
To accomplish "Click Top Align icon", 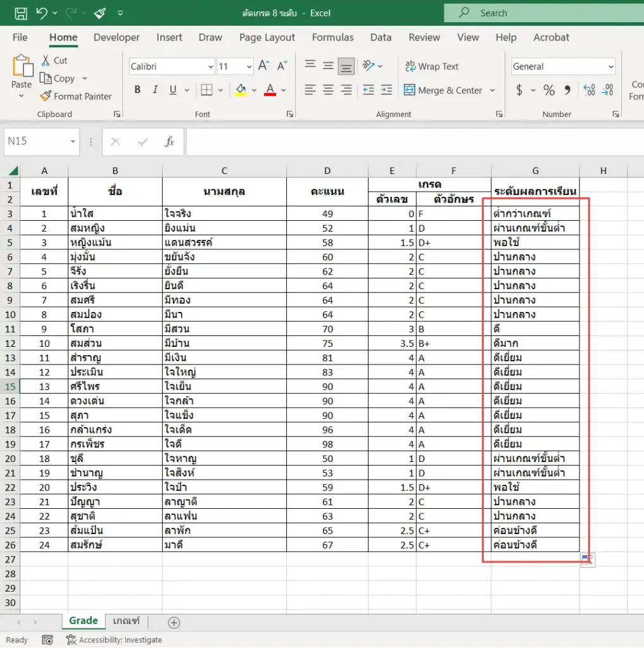I will (x=310, y=65).
